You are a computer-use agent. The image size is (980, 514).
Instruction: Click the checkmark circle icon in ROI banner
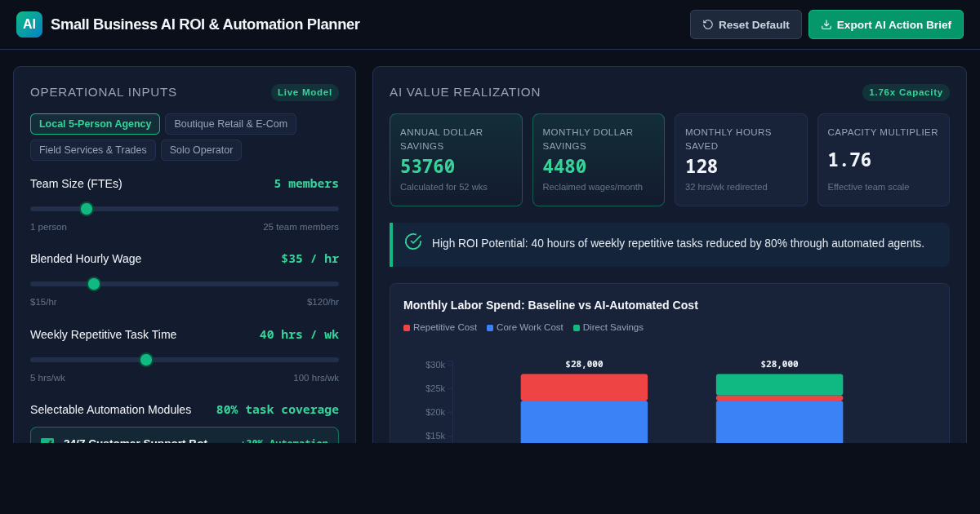point(413,241)
